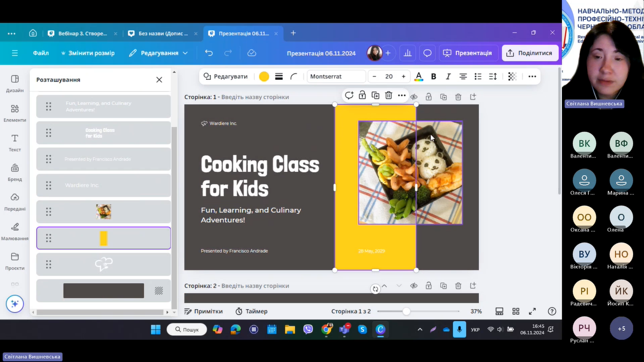The height and width of the screenshot is (362, 644).
Task: Open the Montserrat font selector
Action: click(x=336, y=76)
